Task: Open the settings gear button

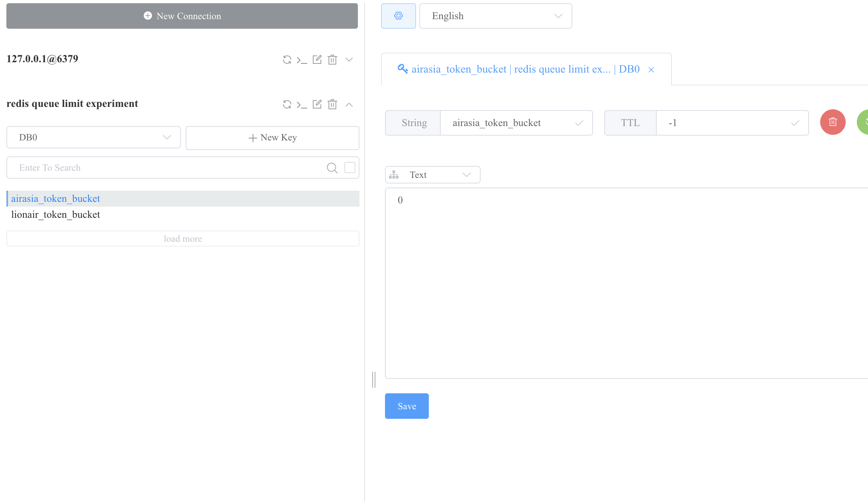Action: coord(398,16)
